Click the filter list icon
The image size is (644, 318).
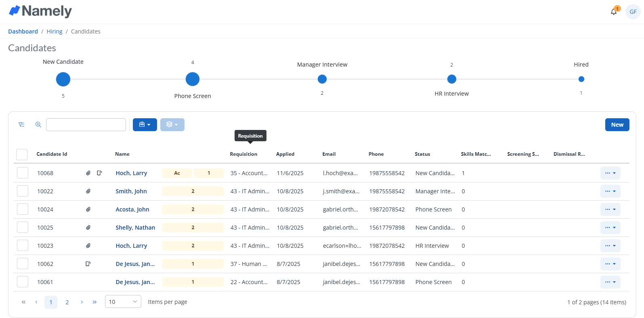click(x=21, y=125)
